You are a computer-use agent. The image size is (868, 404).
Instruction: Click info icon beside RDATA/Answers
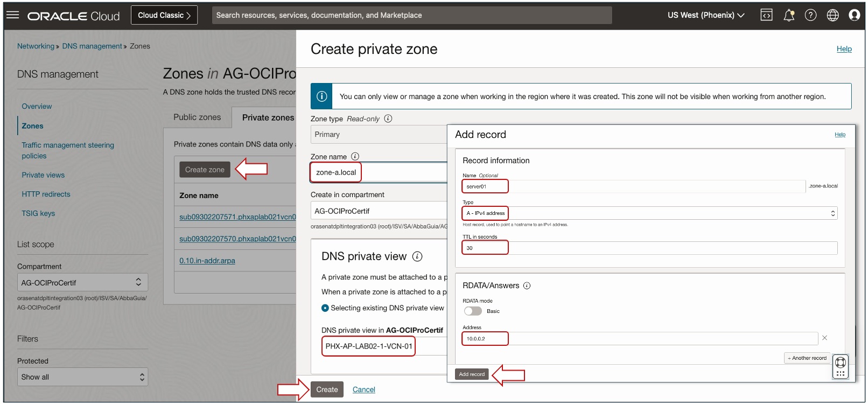(x=527, y=285)
